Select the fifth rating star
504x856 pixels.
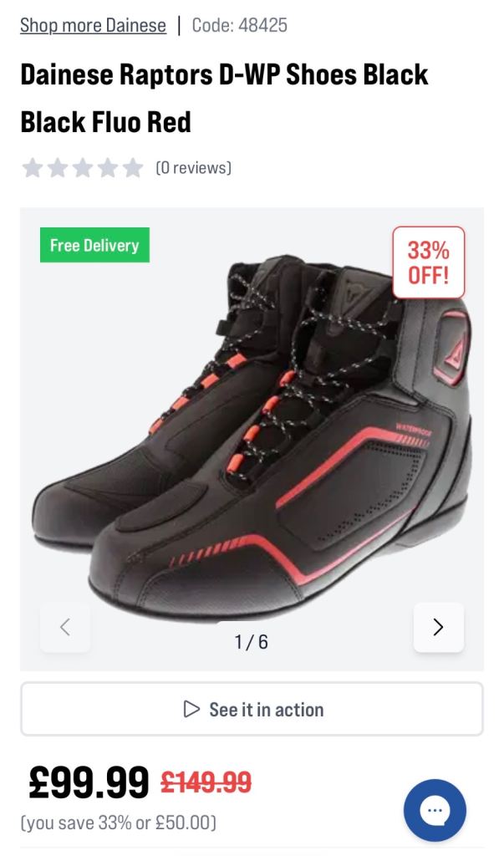pos(133,168)
